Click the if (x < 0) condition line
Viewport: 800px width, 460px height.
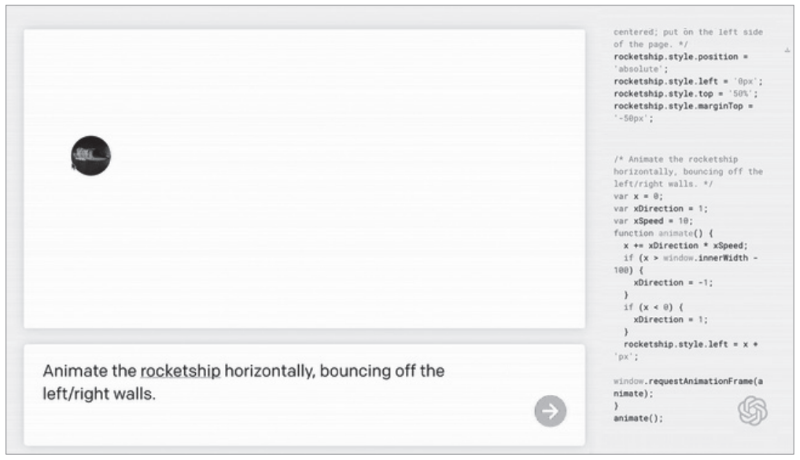click(x=653, y=307)
